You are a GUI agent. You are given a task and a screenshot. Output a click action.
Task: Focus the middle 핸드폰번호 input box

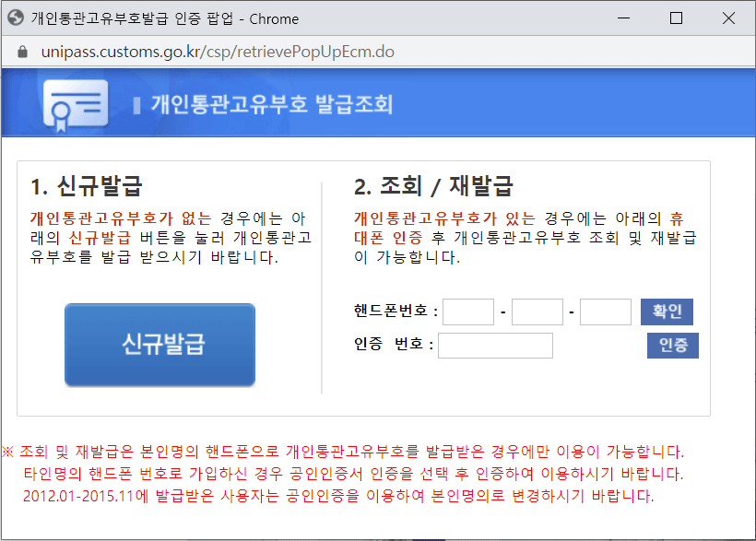[x=537, y=312]
